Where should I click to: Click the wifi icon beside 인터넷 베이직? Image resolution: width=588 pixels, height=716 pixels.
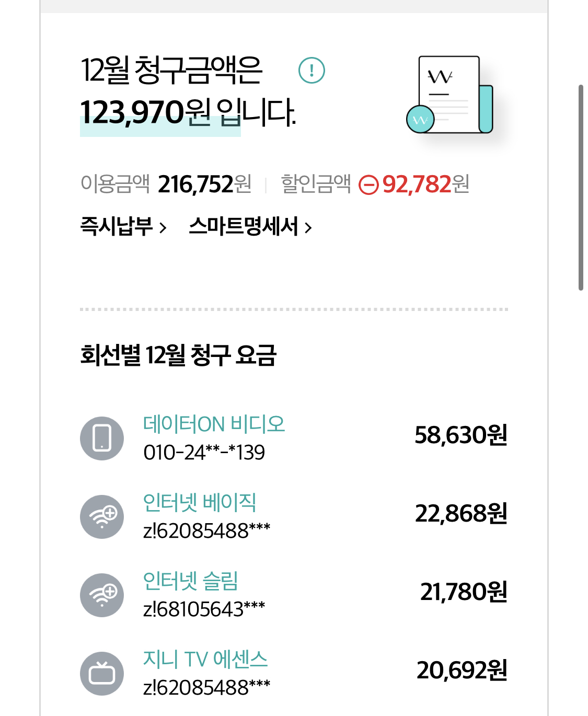pos(102,516)
